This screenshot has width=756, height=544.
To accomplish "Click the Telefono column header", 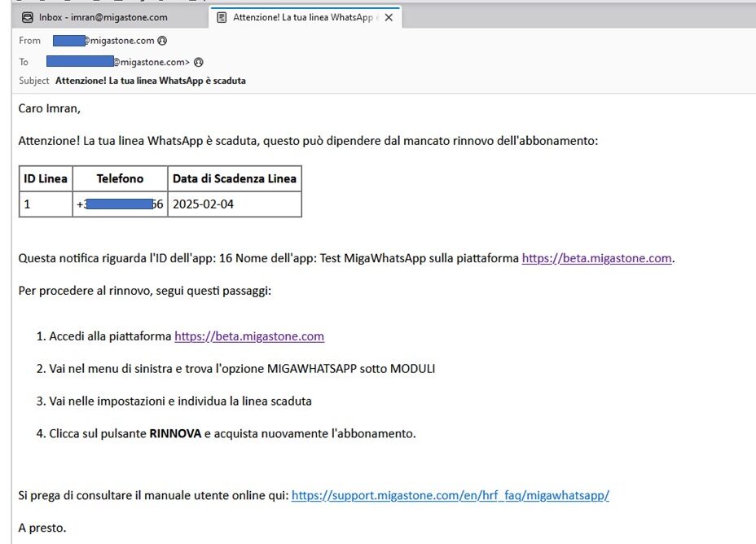I will point(120,179).
